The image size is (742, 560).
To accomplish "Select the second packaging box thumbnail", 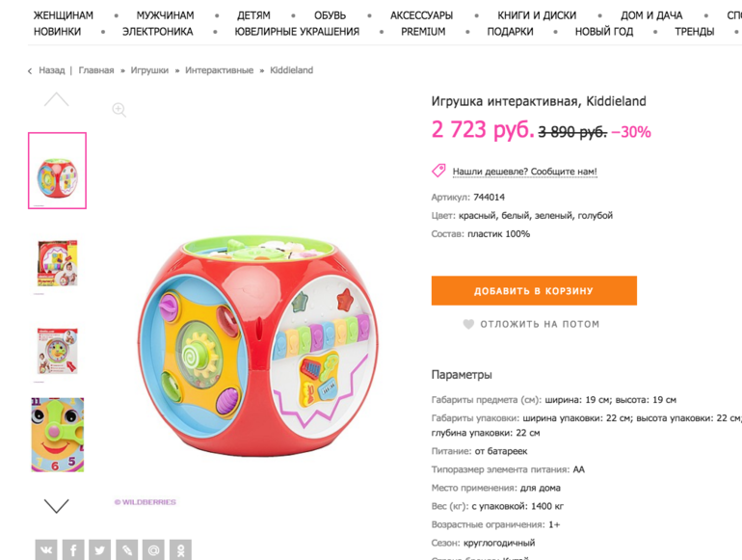I will [x=57, y=351].
